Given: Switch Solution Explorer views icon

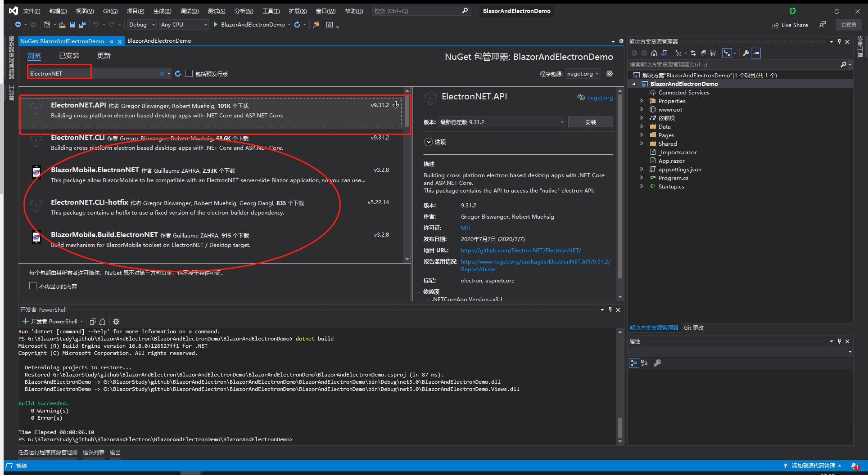Looking at the screenshot, I should click(664, 53).
